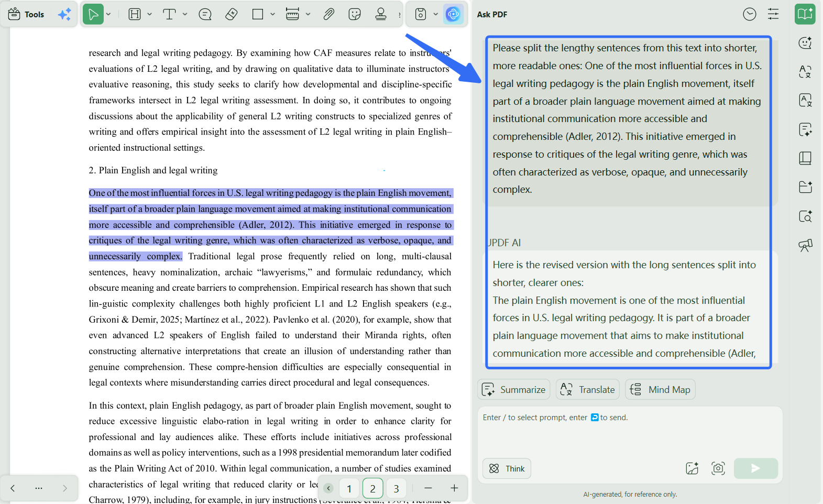Click the Translate button
The width and height of the screenshot is (823, 504).
588,389
